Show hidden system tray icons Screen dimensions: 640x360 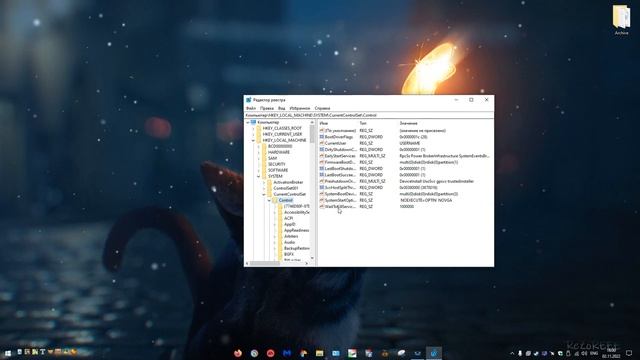pos(512,353)
